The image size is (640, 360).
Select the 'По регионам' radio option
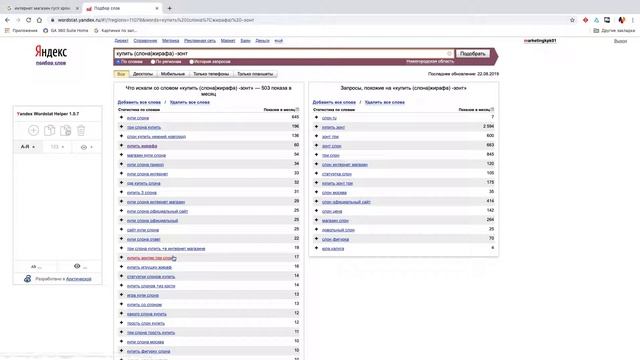[x=153, y=62]
